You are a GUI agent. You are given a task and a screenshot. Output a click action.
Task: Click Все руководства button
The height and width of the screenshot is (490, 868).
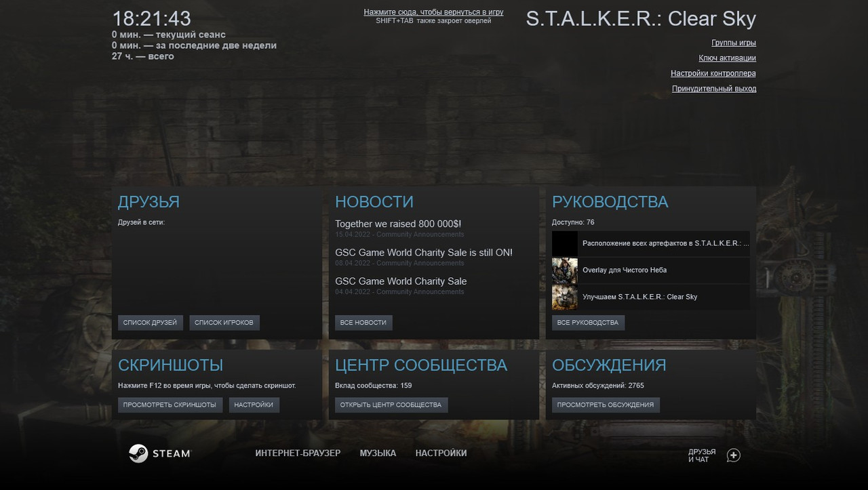pos(587,323)
